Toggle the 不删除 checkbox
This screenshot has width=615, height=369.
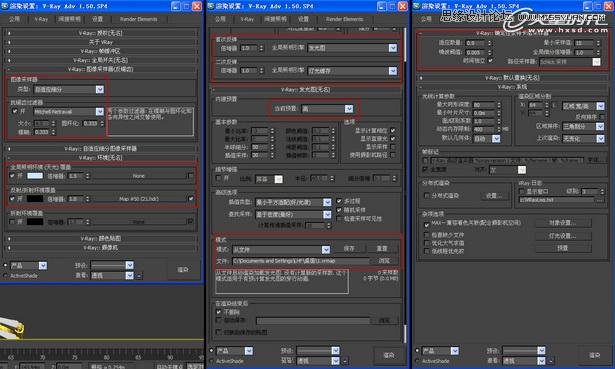tap(219, 312)
